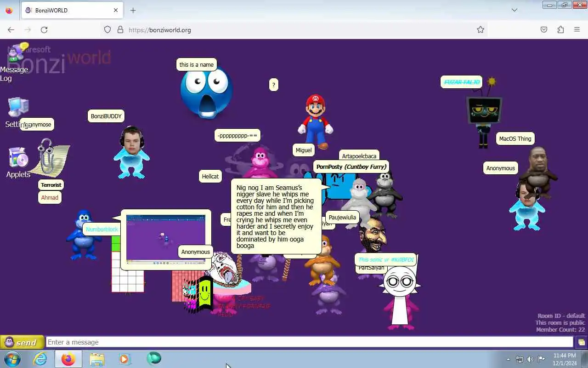Open tracking protection shield info
This screenshot has width=588, height=368.
coord(107,29)
